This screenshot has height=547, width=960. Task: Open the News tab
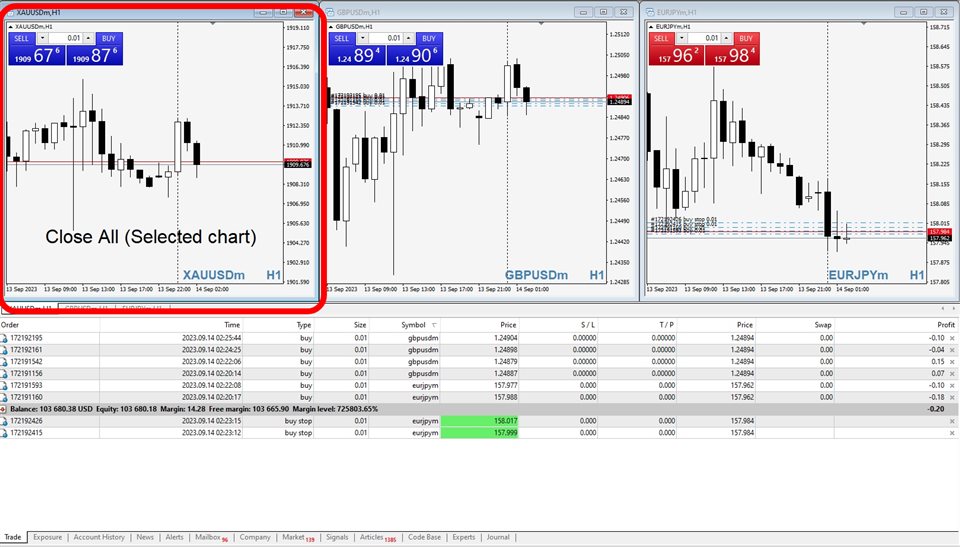point(145,537)
